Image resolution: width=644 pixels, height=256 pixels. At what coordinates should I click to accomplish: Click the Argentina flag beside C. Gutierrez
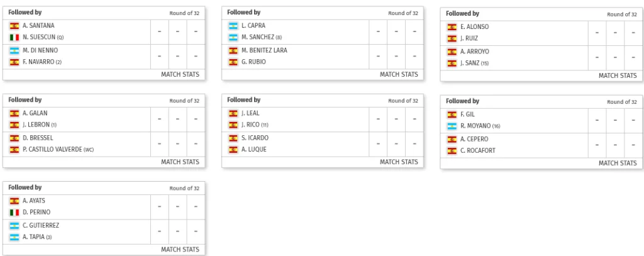click(x=14, y=225)
